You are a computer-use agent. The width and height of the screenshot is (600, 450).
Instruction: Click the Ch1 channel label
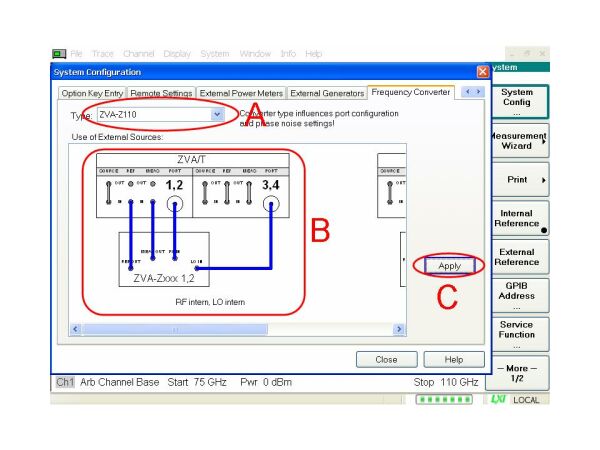(x=65, y=382)
